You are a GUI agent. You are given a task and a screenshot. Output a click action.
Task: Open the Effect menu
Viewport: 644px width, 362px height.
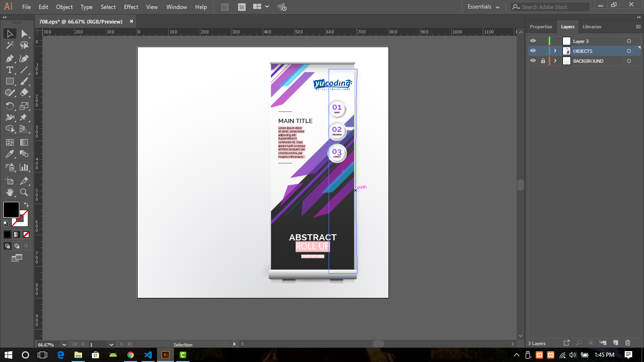pyautogui.click(x=131, y=7)
